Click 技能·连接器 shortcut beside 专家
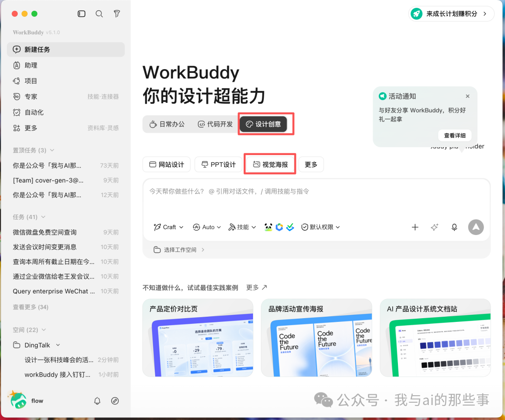The width and height of the screenshot is (505, 420). (103, 97)
